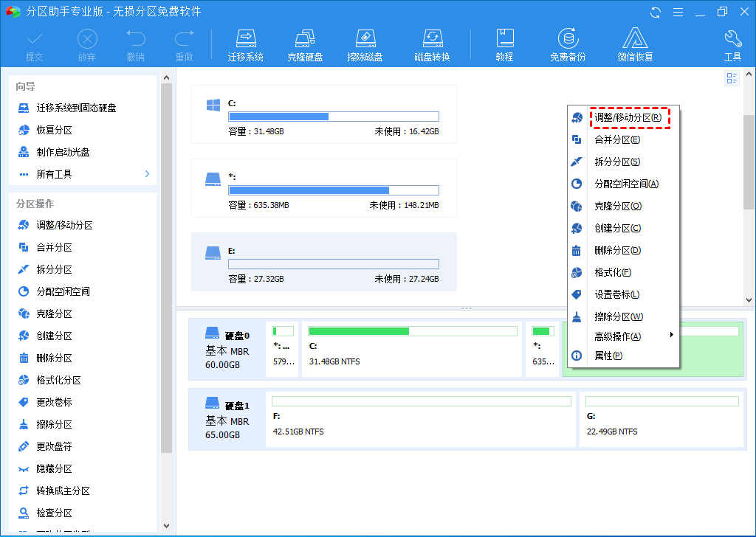Select 拆分分区(S) in the context menu

click(623, 162)
